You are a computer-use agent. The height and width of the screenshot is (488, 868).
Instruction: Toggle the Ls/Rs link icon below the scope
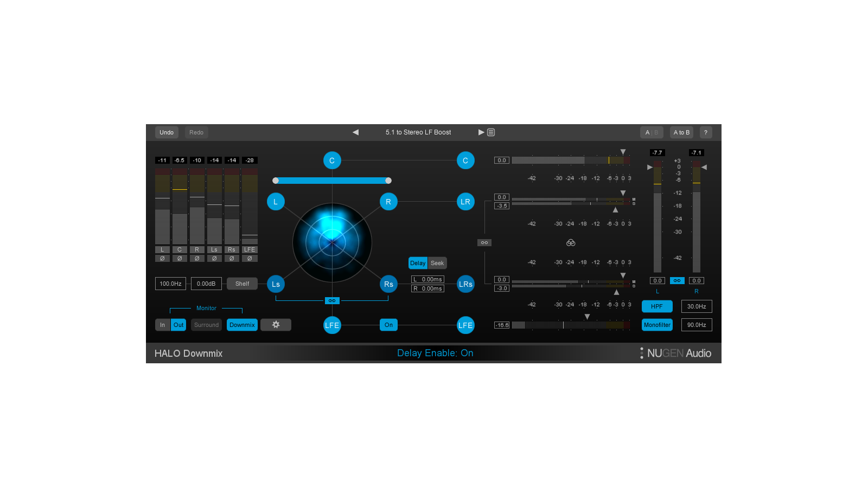click(x=332, y=300)
